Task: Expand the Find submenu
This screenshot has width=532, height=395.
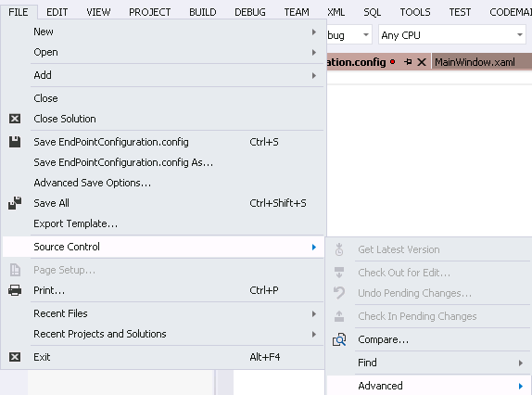Action: pos(428,363)
